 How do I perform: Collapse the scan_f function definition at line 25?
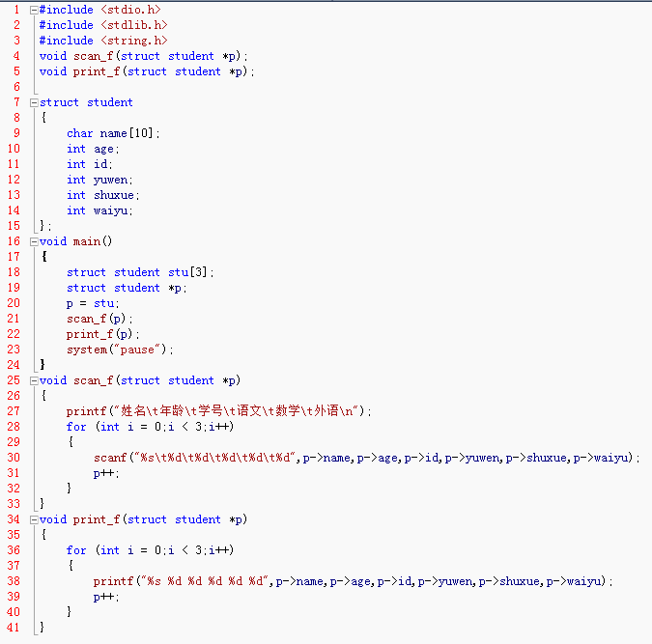click(x=34, y=380)
